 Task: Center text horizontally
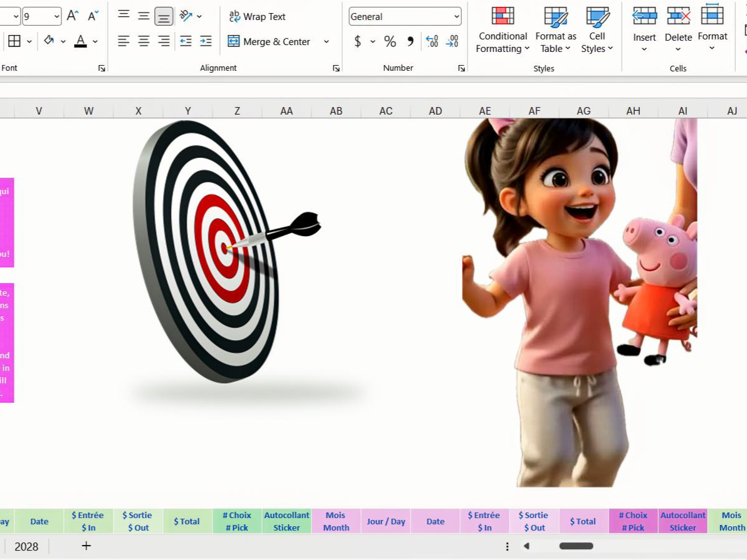(144, 41)
